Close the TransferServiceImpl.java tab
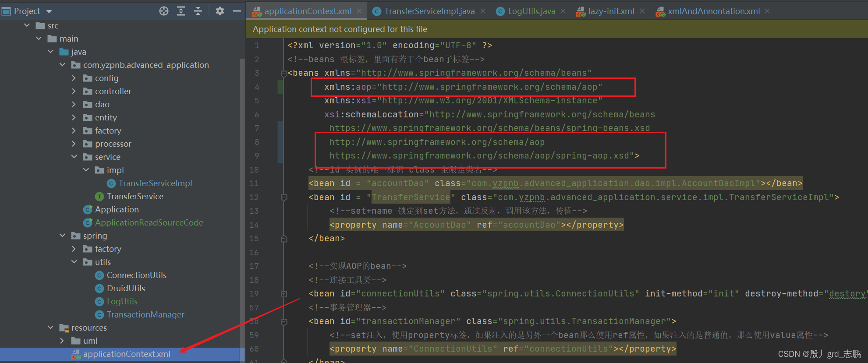Image resolution: width=868 pixels, height=363 pixels. click(x=483, y=11)
